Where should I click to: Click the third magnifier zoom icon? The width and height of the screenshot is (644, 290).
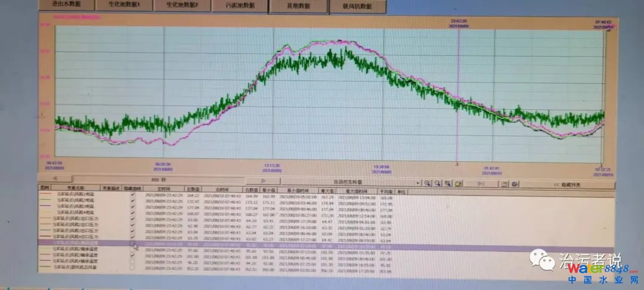448,183
